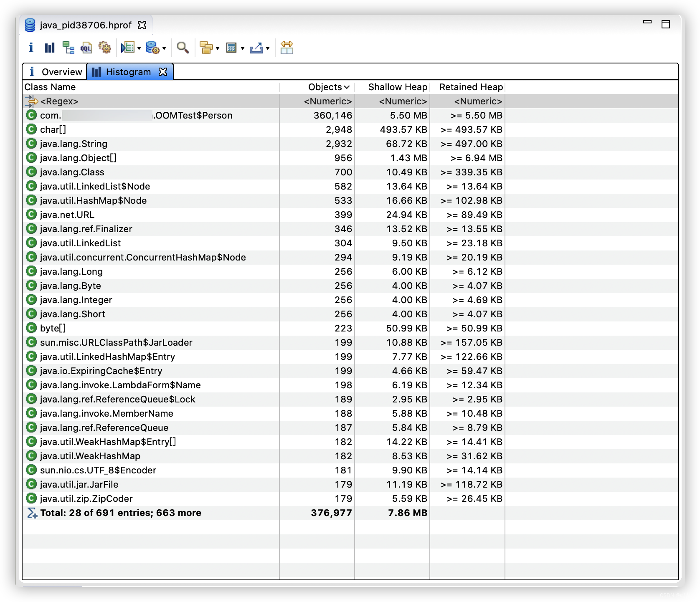Close the java_pid38706.hprof editor tab
Screen dimensions: 700x602
click(142, 25)
